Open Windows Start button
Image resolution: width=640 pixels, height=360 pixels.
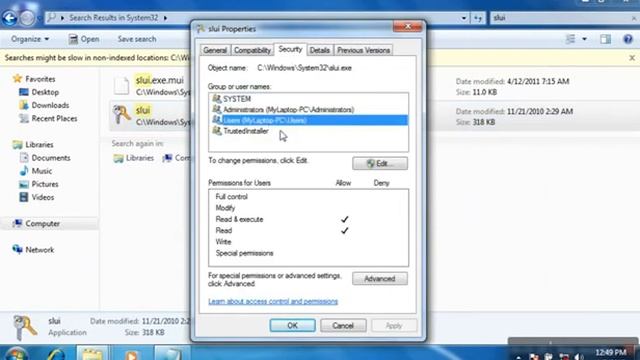tap(16, 353)
